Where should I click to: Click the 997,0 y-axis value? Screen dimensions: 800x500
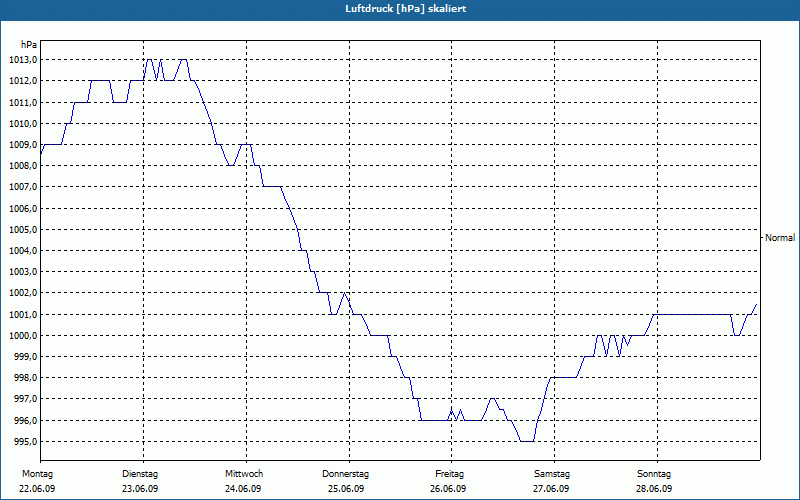point(26,398)
